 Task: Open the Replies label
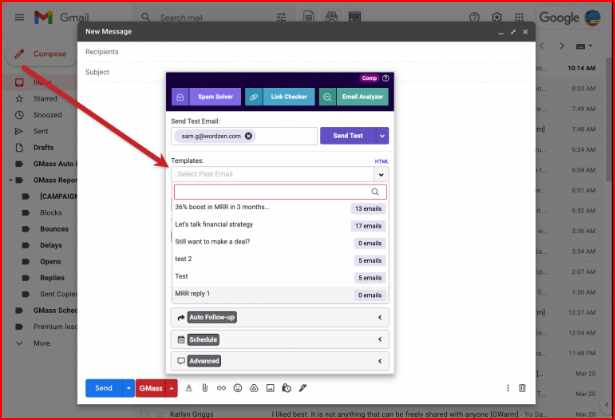coord(52,278)
